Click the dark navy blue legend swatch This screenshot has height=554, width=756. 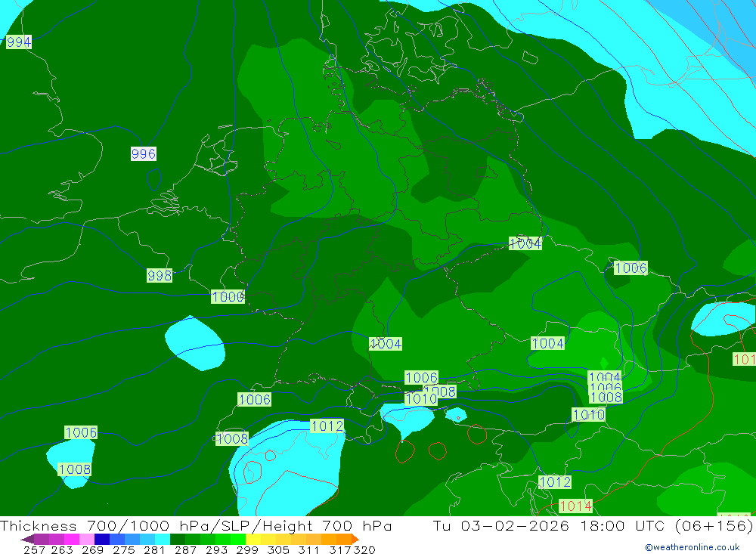(101, 539)
